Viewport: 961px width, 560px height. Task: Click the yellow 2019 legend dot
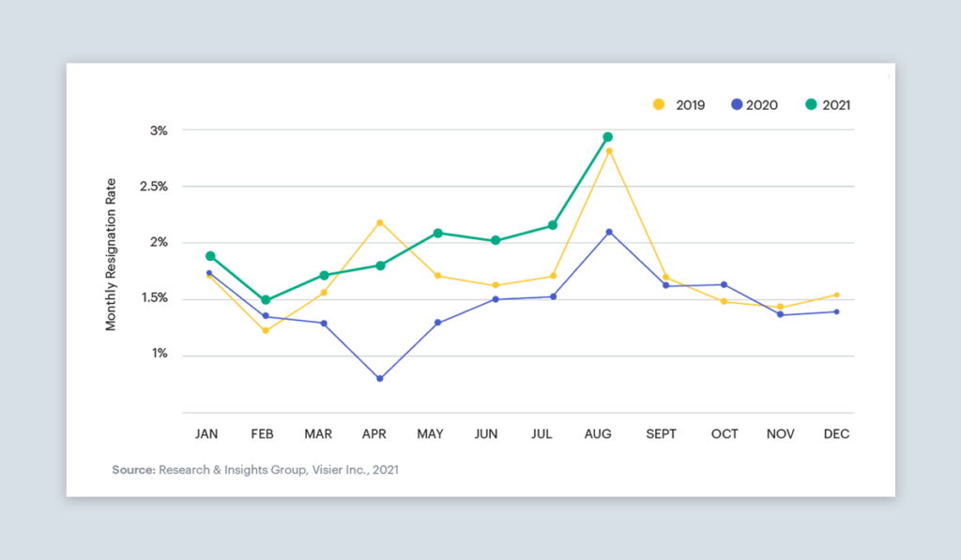[659, 104]
